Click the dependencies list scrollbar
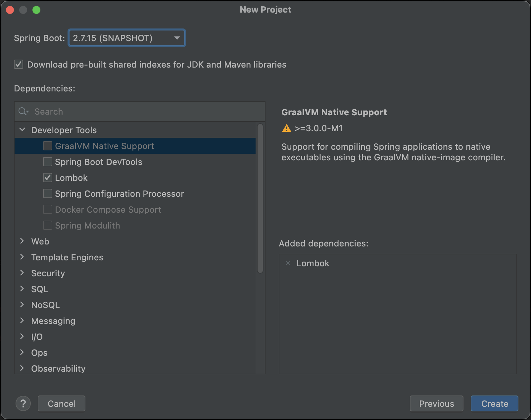The height and width of the screenshot is (420, 531). 260,198
